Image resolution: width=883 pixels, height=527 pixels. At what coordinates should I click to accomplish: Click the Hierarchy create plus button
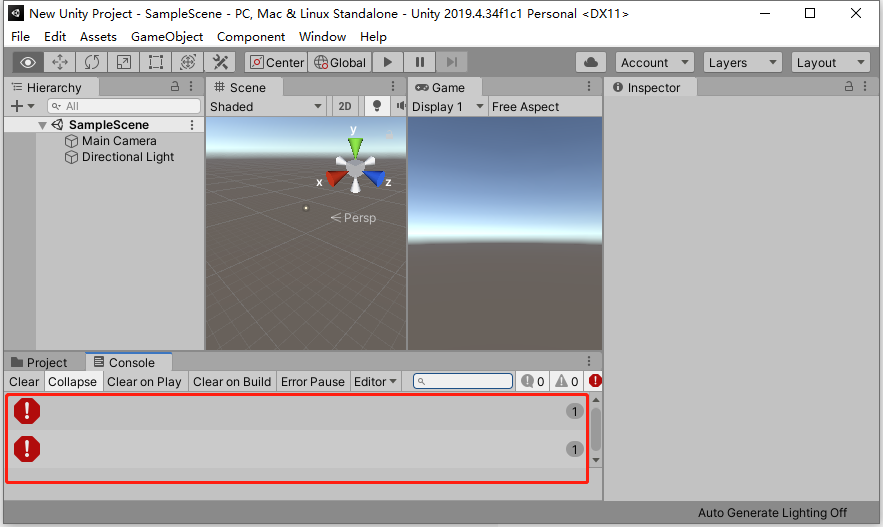[22, 106]
